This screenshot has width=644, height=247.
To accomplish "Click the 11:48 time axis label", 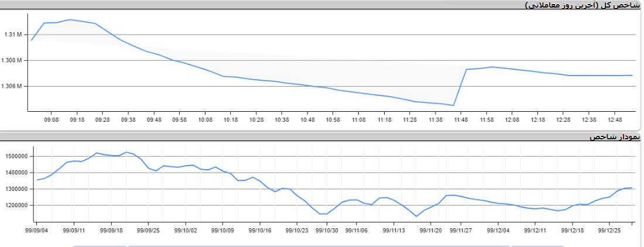I will tap(461, 119).
